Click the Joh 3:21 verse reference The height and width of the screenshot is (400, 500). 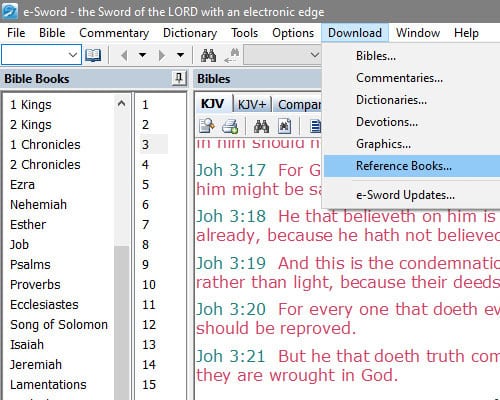click(x=231, y=356)
